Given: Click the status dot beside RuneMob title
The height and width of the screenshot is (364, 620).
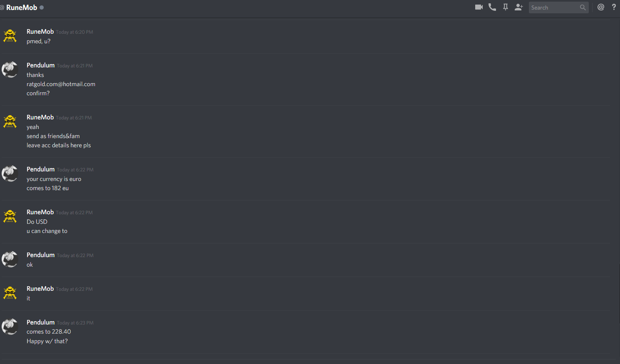Looking at the screenshot, I should [x=42, y=7].
